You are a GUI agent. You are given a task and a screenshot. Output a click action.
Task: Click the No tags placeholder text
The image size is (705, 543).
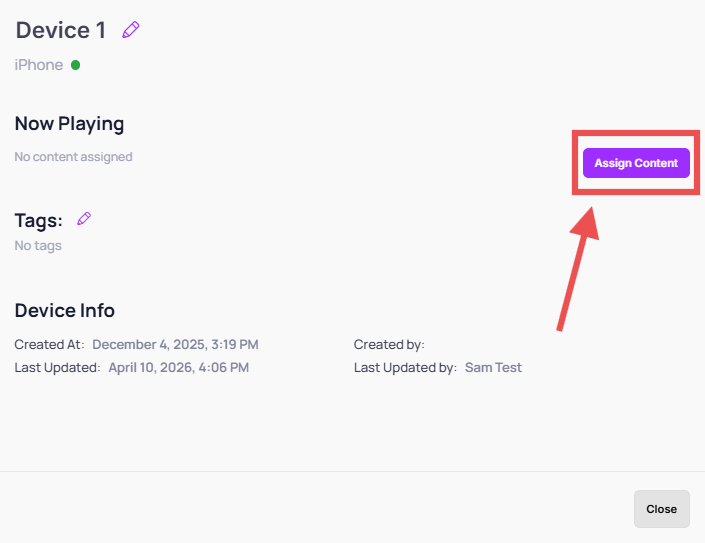[x=38, y=246]
